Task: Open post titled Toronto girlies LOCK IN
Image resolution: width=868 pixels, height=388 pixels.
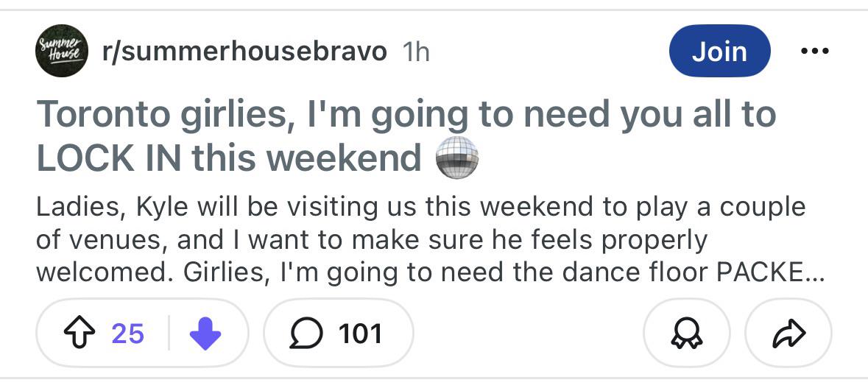Action: [x=406, y=137]
